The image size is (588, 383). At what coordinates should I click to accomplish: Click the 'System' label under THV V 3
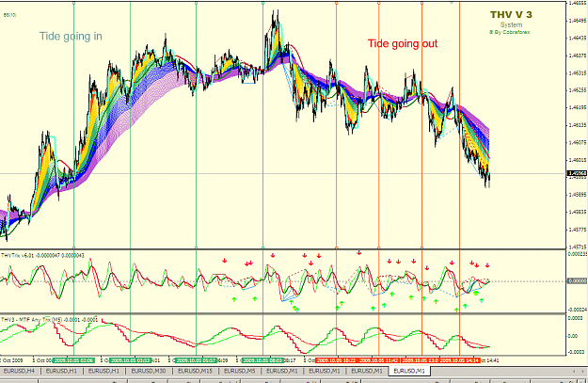511,24
